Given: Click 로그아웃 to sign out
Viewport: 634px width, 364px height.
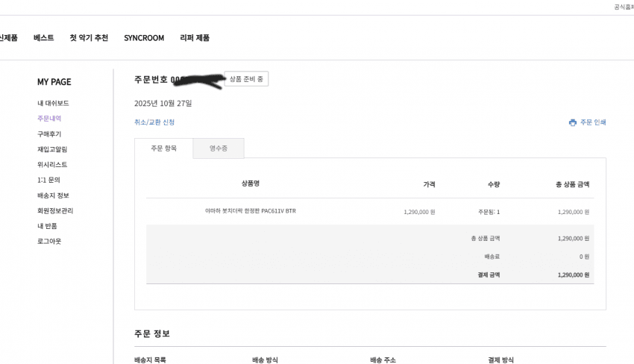Looking at the screenshot, I should (x=49, y=241).
